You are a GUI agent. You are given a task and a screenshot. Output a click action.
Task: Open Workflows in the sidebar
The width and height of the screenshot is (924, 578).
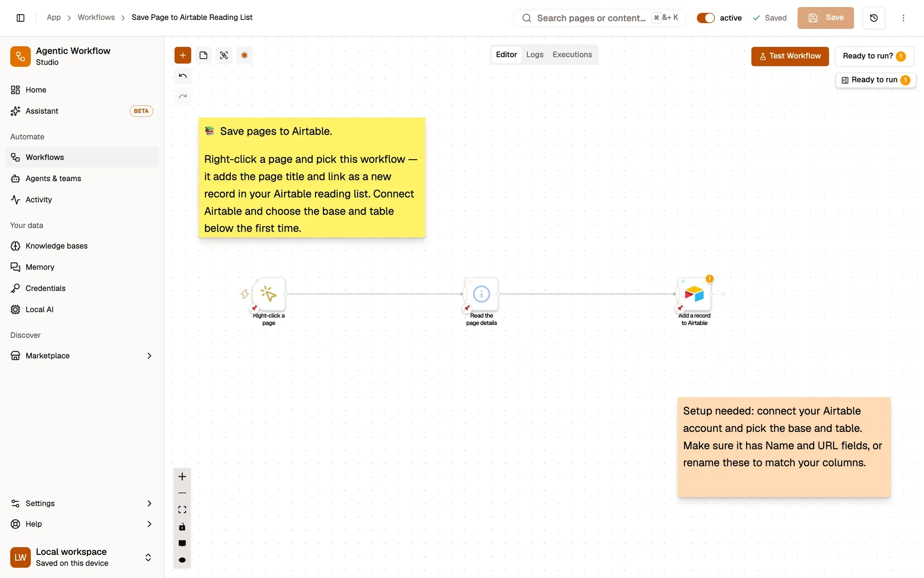(82, 157)
